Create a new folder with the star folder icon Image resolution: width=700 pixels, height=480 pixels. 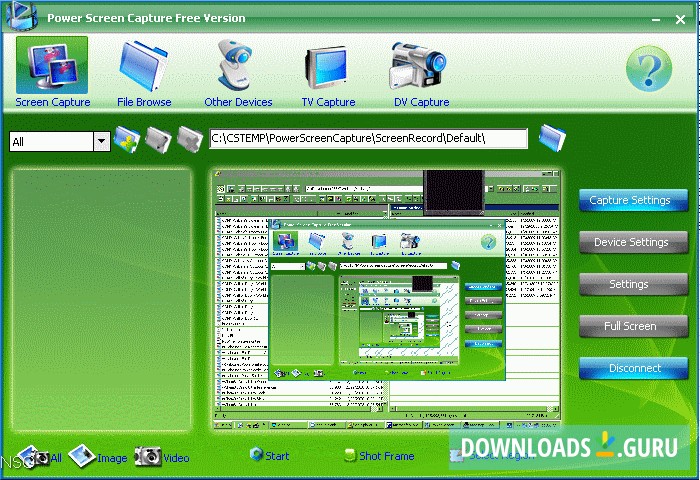tap(127, 140)
